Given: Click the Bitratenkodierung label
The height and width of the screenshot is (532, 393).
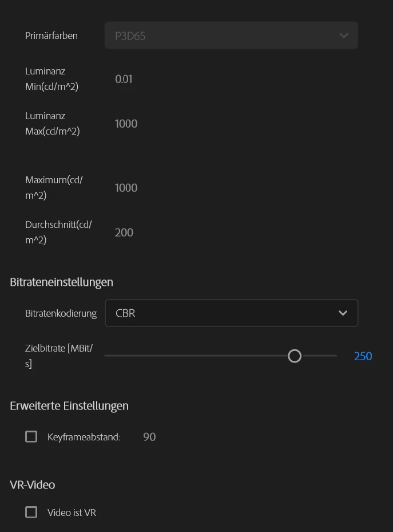Looking at the screenshot, I should [61, 313].
